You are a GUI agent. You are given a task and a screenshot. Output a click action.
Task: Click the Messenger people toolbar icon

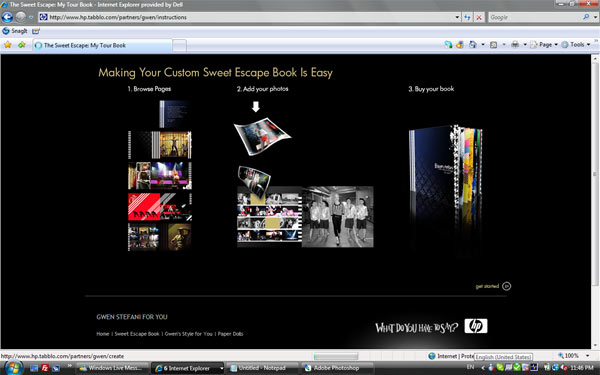tap(448, 45)
